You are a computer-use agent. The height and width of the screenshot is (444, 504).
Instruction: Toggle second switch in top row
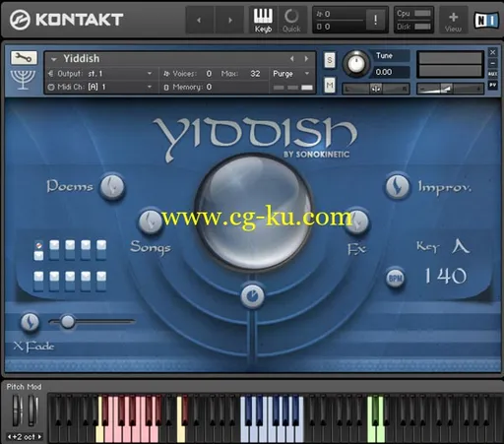tap(54, 250)
